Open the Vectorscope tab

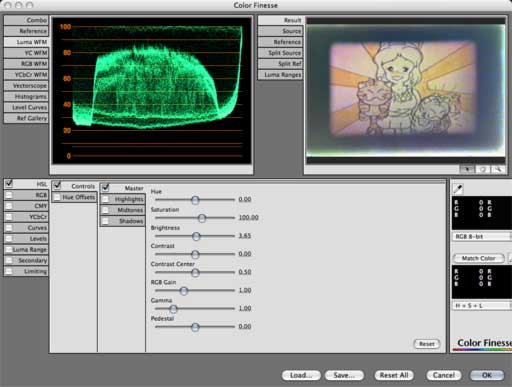(x=26, y=86)
